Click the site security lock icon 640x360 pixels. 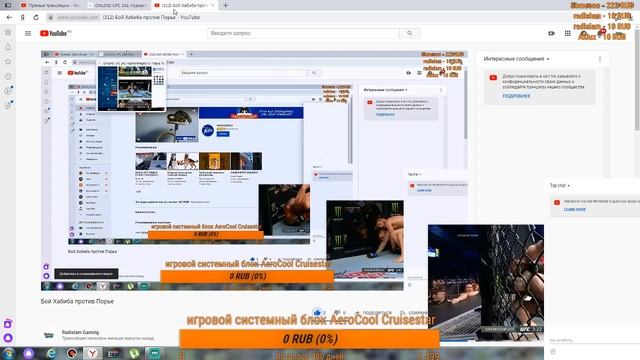pos(51,18)
